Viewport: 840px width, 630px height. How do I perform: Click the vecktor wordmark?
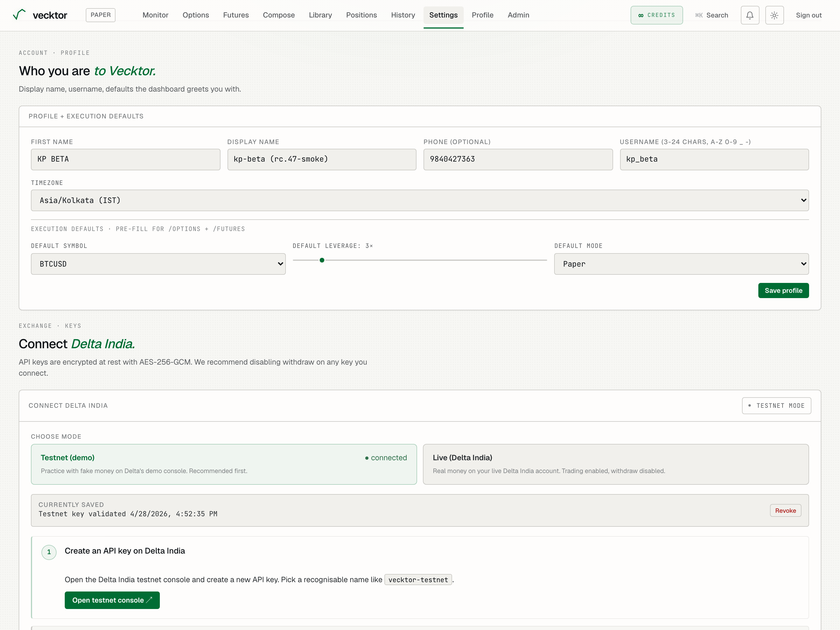click(50, 15)
